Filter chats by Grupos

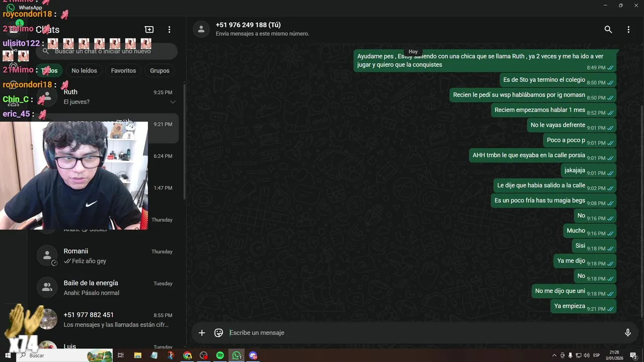159,70
